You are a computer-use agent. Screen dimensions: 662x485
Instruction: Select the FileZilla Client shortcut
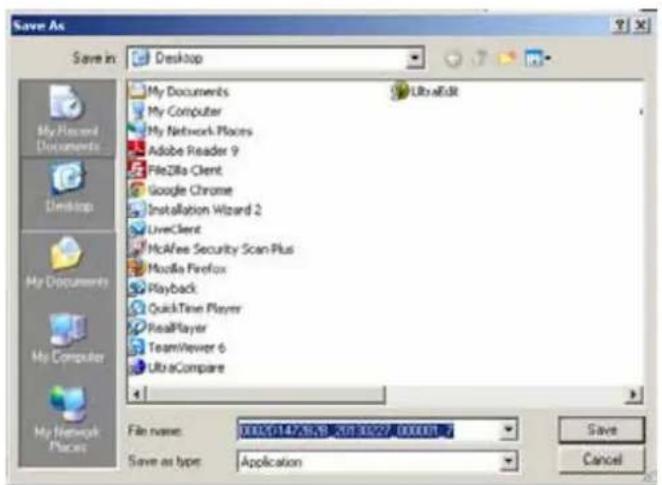(x=176, y=170)
